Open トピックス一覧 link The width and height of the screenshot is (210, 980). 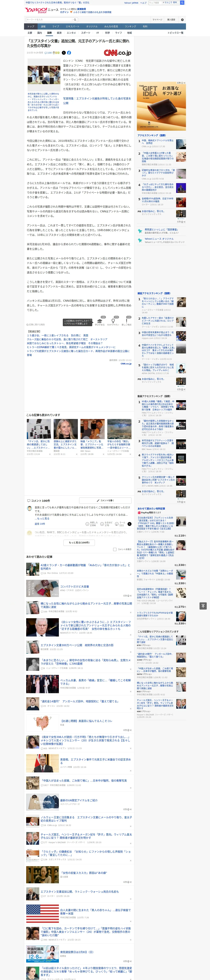(x=175, y=33)
